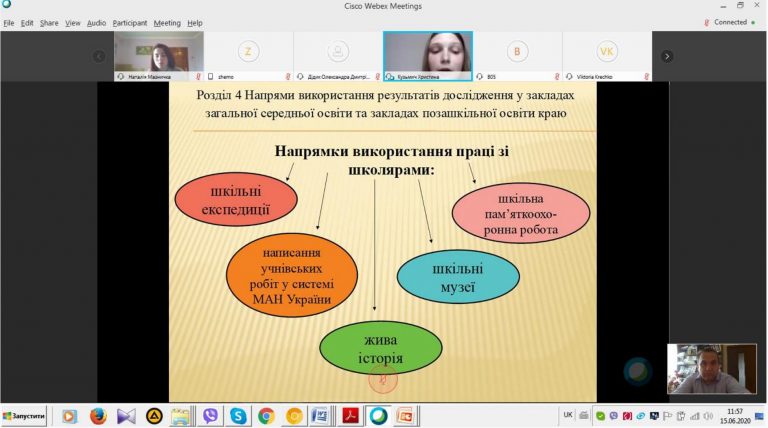
Task: Click the volume icon in system tray
Action: [x=708, y=416]
